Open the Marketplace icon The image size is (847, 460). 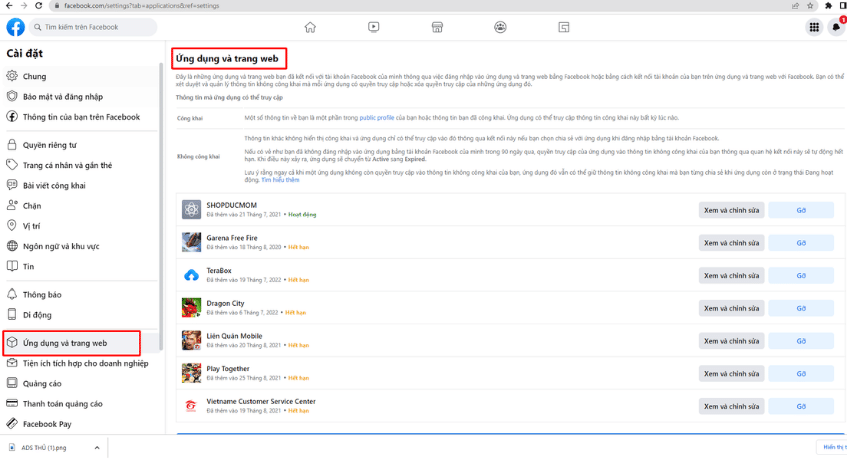pyautogui.click(x=437, y=27)
